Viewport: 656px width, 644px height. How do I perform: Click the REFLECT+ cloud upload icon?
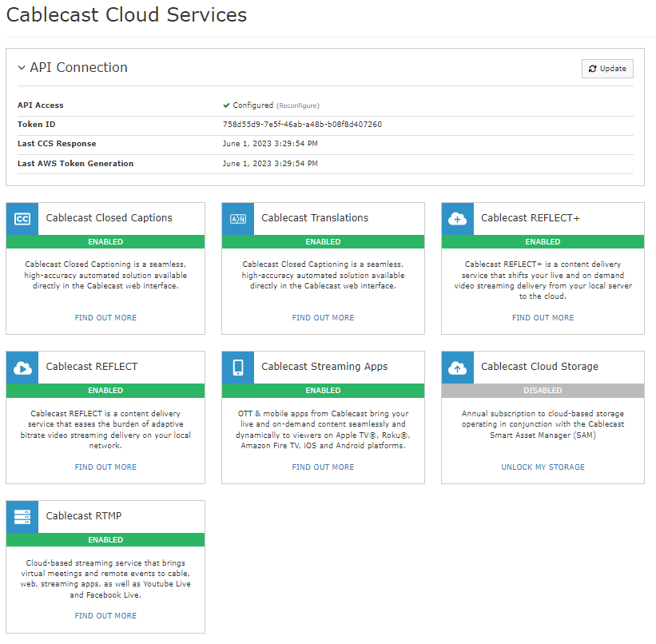click(457, 218)
